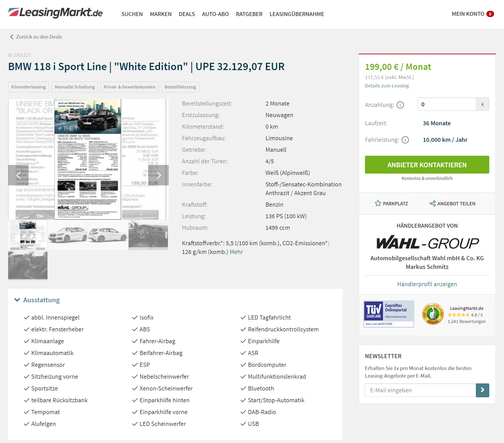Select the seat interior thumbnail

tap(28, 265)
